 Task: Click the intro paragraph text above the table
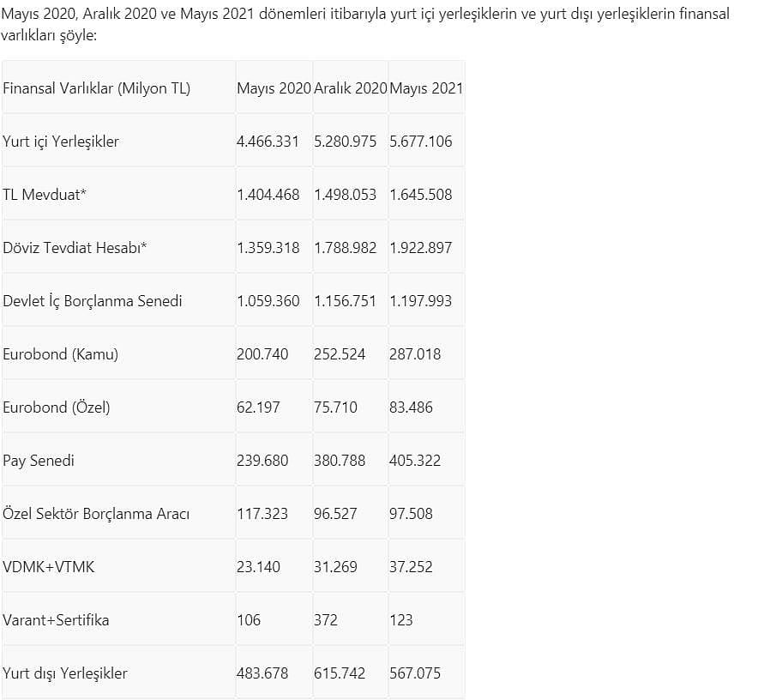(366, 24)
